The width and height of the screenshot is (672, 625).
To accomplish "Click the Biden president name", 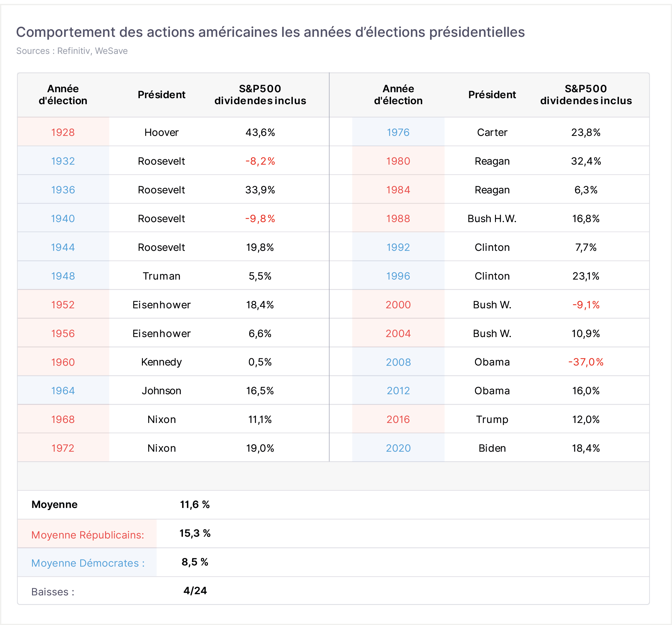I will point(492,448).
